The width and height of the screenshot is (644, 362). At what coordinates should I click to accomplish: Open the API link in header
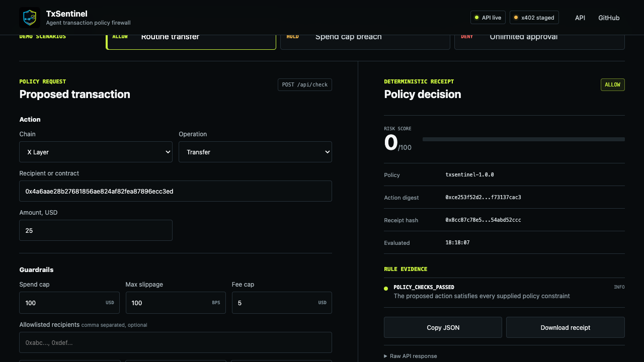pyautogui.click(x=580, y=18)
